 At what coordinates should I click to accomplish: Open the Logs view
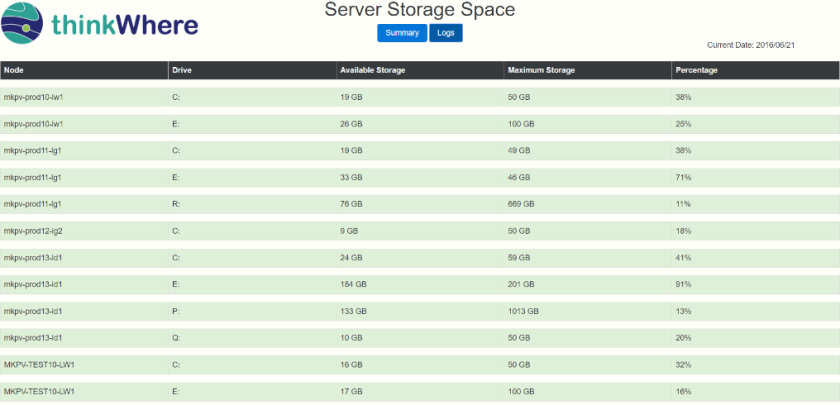446,33
